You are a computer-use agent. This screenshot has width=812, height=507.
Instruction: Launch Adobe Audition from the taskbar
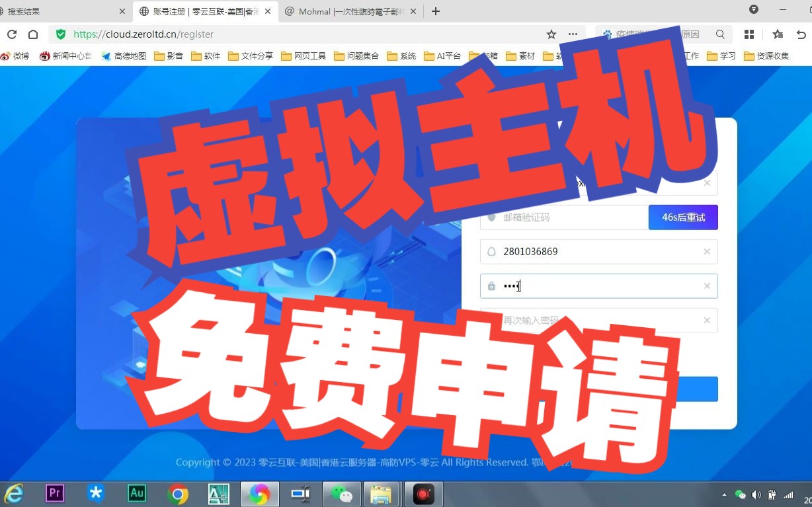(136, 493)
